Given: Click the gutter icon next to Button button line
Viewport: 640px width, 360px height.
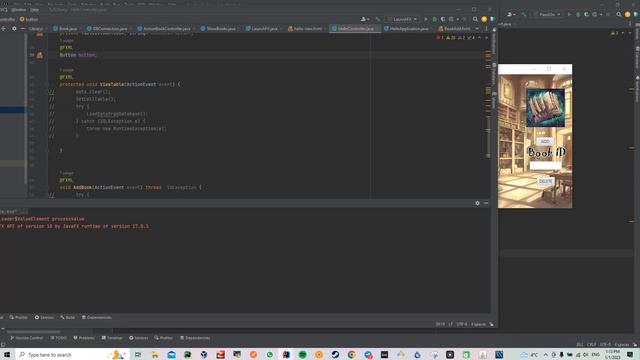Looking at the screenshot, I should pos(40,55).
